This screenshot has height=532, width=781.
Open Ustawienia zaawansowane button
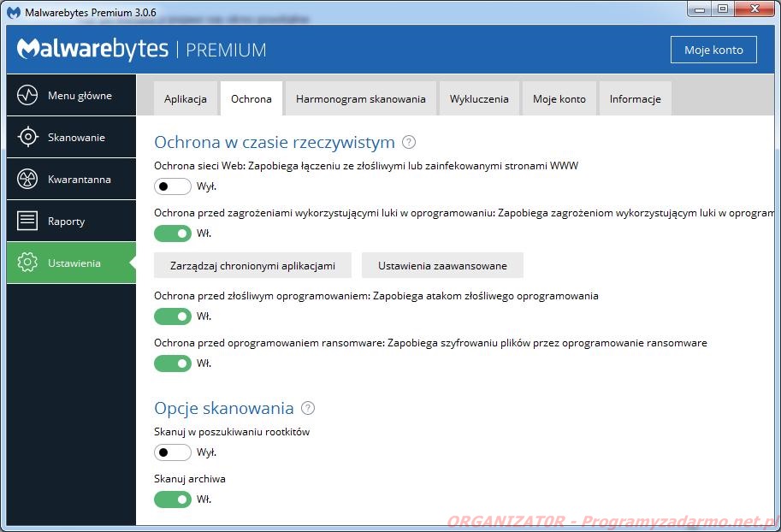click(442, 265)
